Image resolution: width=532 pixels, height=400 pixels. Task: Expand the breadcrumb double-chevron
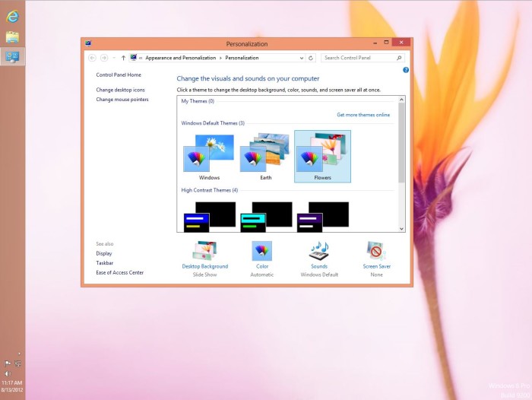pos(141,58)
